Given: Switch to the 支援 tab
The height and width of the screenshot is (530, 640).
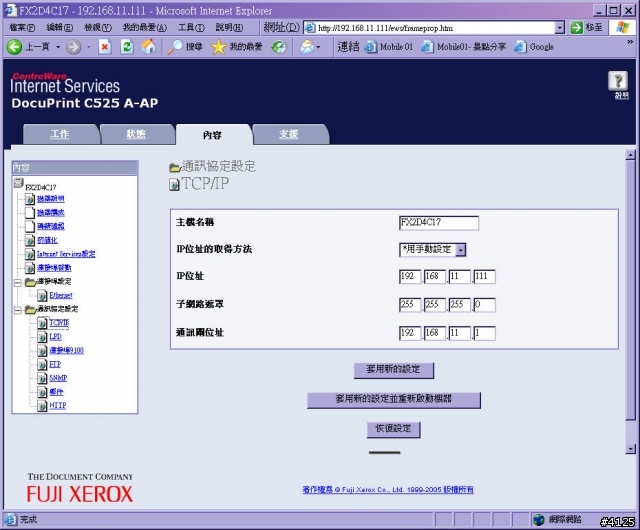Looking at the screenshot, I should point(289,134).
